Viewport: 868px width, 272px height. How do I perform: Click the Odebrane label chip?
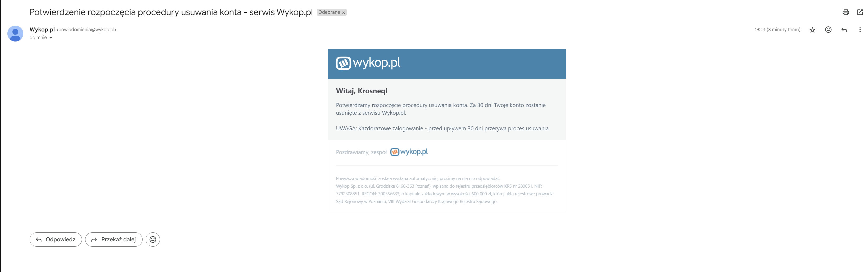tap(329, 12)
